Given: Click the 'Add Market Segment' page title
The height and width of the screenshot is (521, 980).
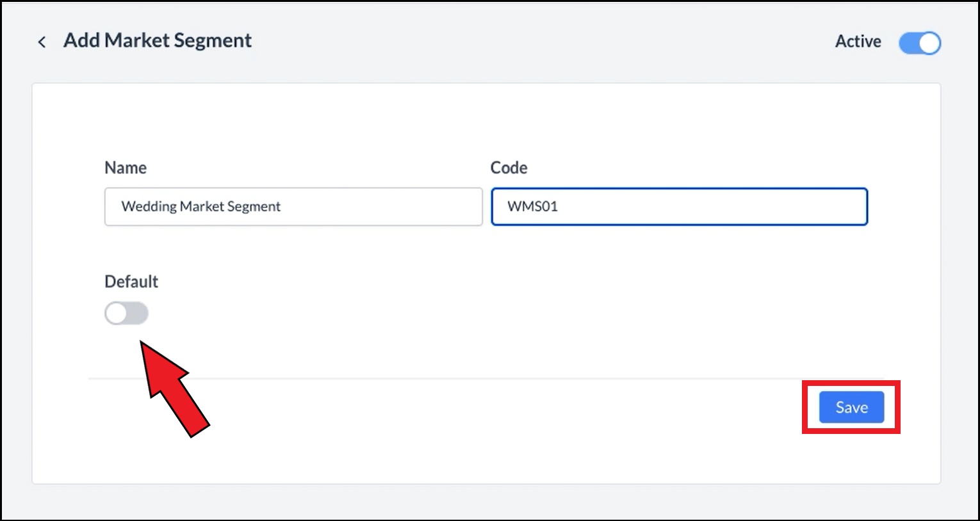Looking at the screenshot, I should (x=157, y=40).
